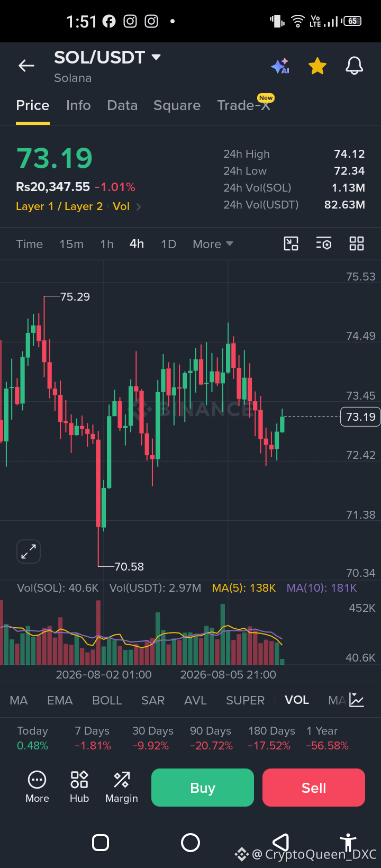This screenshot has height=868, width=381.
Task: Tap the 70.58 low marker on chart
Action: pyautogui.click(x=129, y=567)
